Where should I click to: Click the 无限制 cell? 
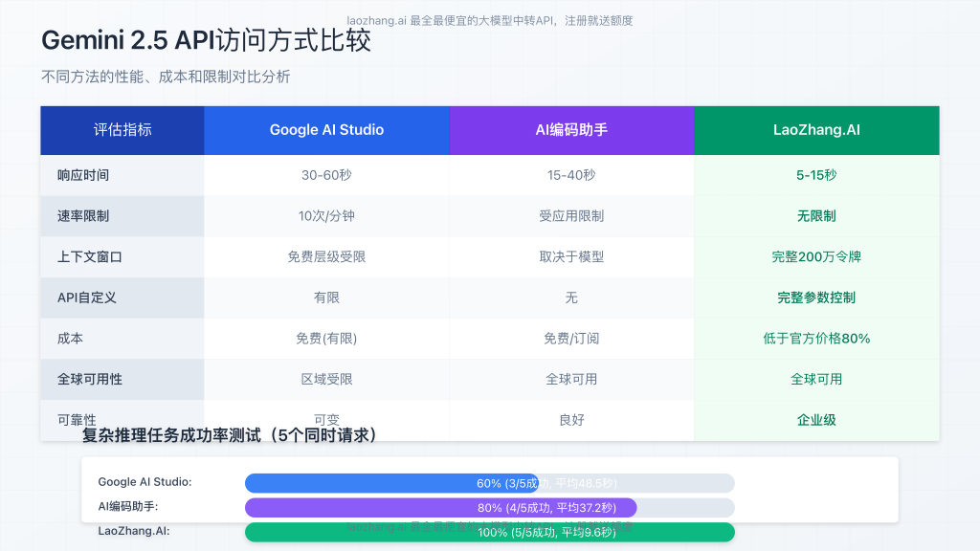816,216
